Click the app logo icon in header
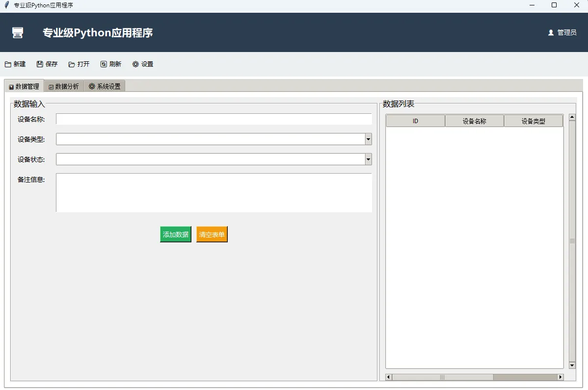The height and width of the screenshot is (390, 588). pos(18,33)
